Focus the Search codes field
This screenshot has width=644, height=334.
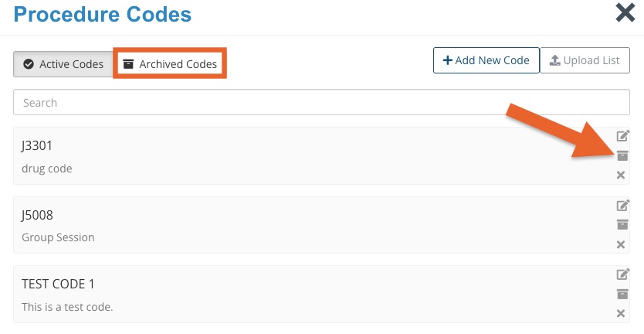tap(321, 102)
